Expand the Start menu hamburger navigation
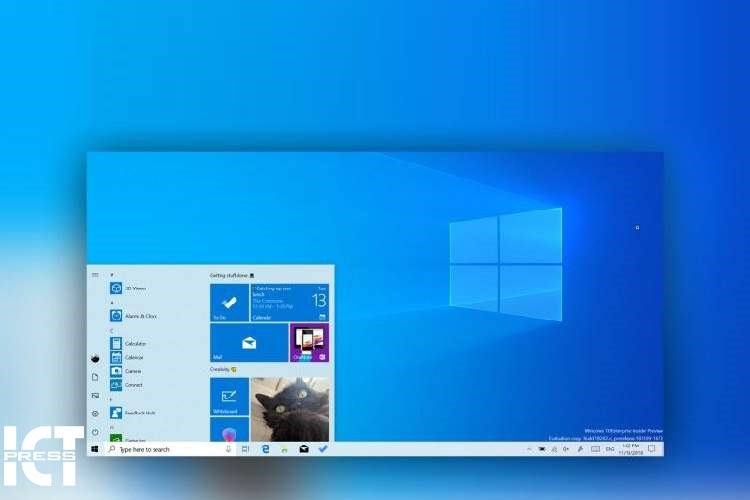Screen dimensions: 750x500 pyautogui.click(x=95, y=274)
